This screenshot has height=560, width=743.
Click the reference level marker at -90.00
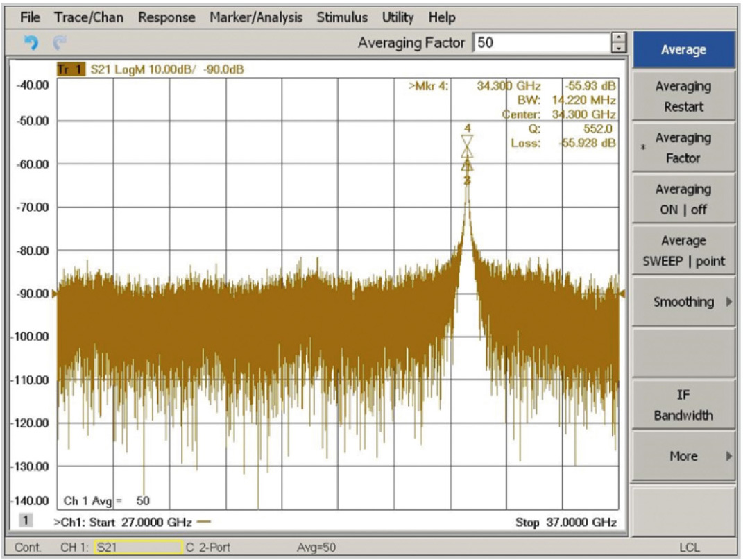(x=55, y=294)
